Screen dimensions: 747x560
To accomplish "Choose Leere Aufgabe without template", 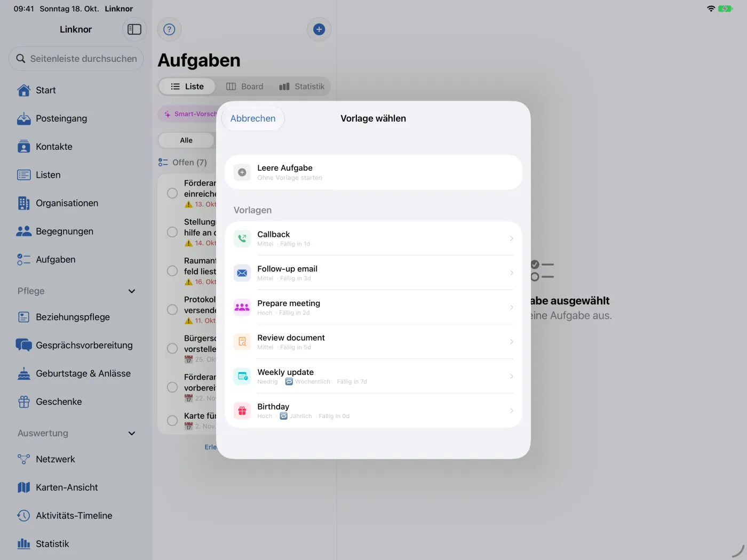I will [x=373, y=172].
